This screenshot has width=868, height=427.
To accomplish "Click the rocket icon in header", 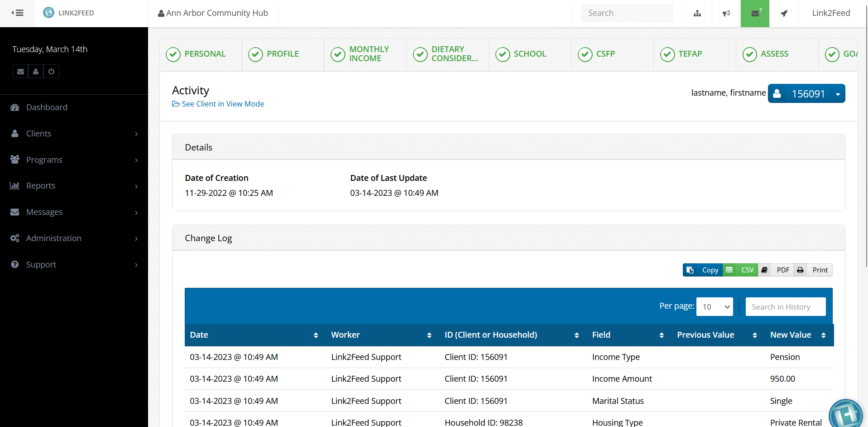I will tap(784, 13).
